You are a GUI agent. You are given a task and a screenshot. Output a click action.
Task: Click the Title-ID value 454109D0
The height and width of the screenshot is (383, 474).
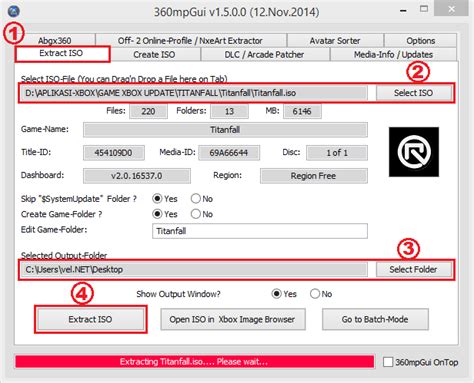114,153
